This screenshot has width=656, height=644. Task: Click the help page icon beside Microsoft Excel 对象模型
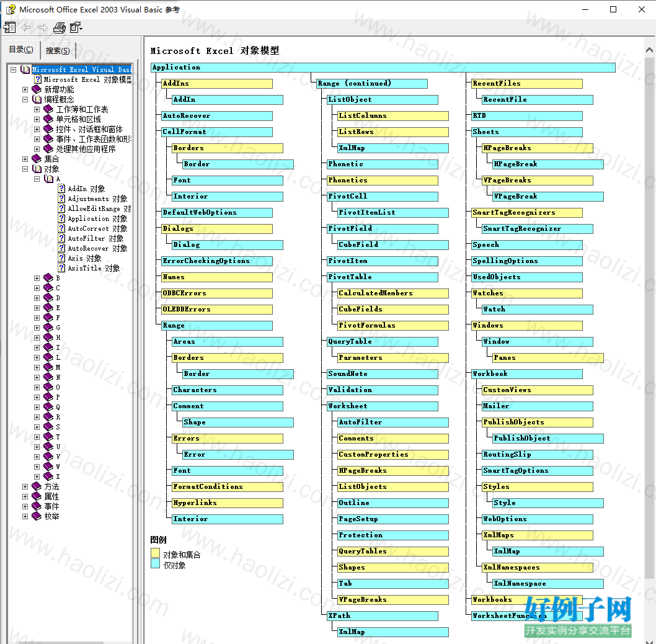38,79
